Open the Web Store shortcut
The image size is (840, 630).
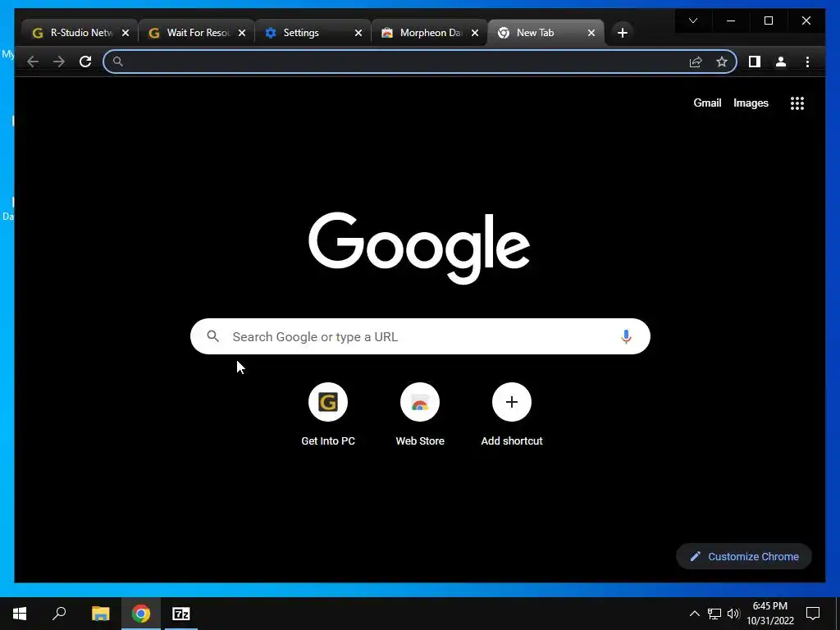[420, 414]
